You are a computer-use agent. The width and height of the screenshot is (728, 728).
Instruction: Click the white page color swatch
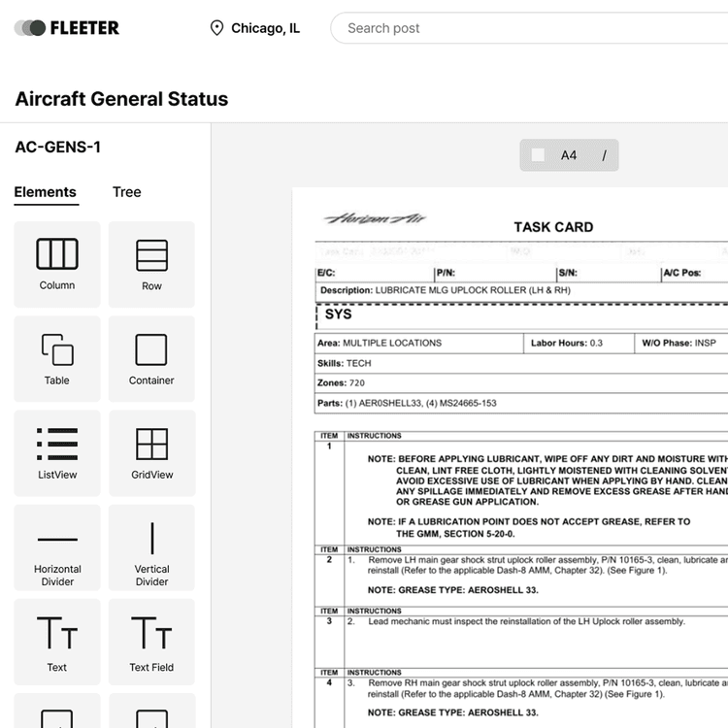(538, 155)
